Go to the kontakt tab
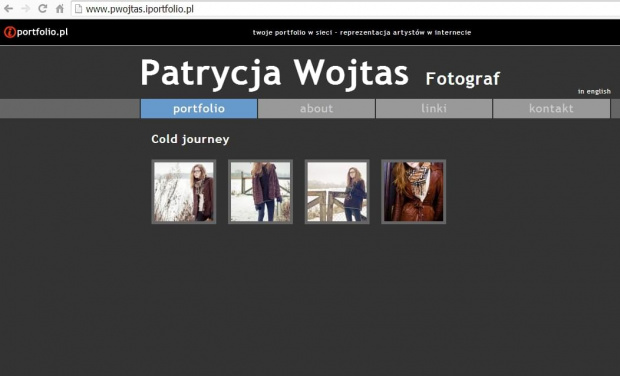The height and width of the screenshot is (376, 620). (551, 108)
